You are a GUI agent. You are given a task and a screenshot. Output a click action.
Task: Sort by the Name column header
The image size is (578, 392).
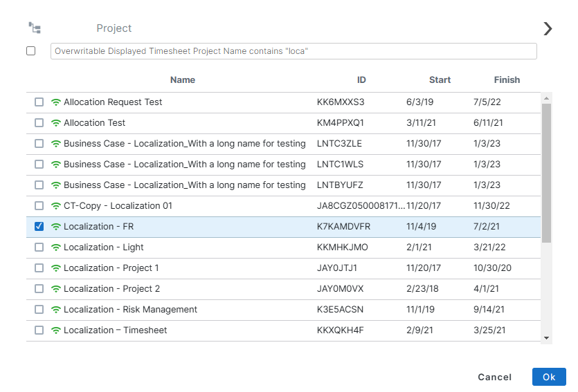[x=183, y=80]
